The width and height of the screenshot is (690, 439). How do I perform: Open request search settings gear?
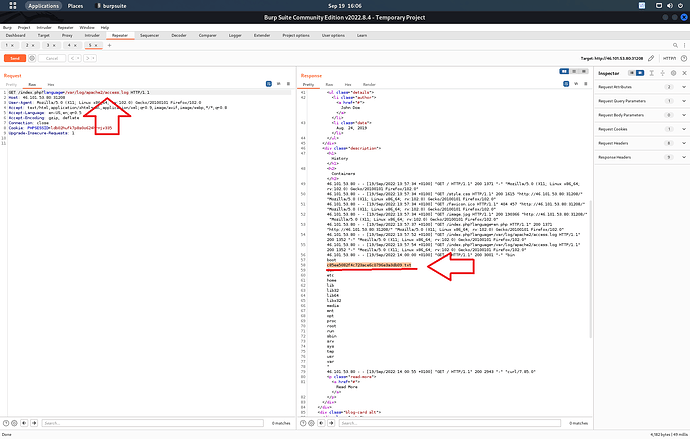pyautogui.click(x=15, y=423)
